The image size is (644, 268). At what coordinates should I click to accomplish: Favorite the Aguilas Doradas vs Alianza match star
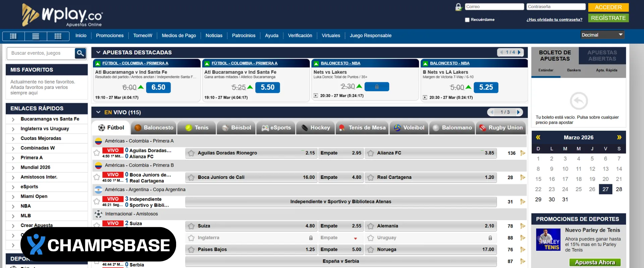pyautogui.click(x=97, y=153)
